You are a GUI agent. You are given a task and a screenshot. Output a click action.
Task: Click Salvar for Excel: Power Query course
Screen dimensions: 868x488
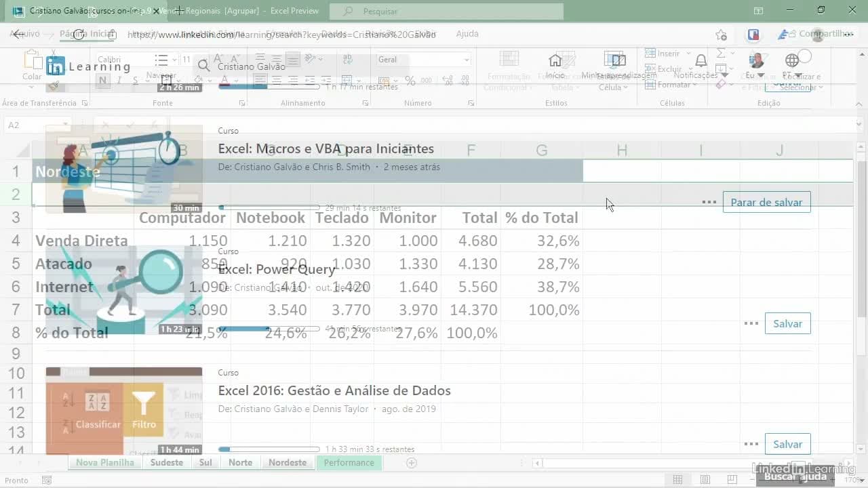click(x=787, y=323)
